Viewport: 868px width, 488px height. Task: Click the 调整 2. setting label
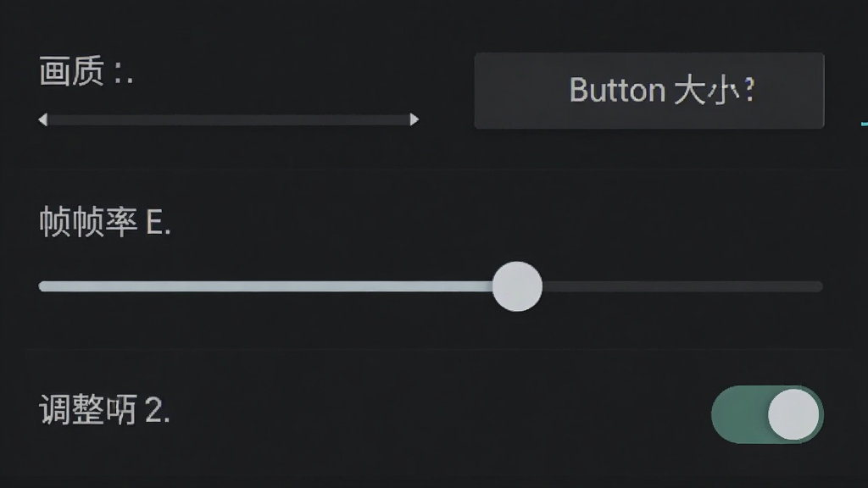click(104, 410)
